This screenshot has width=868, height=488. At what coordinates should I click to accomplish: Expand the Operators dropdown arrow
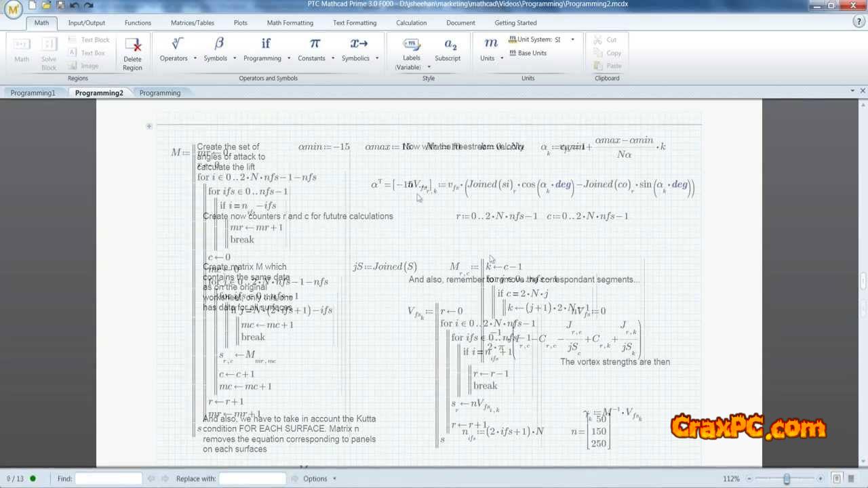point(195,58)
